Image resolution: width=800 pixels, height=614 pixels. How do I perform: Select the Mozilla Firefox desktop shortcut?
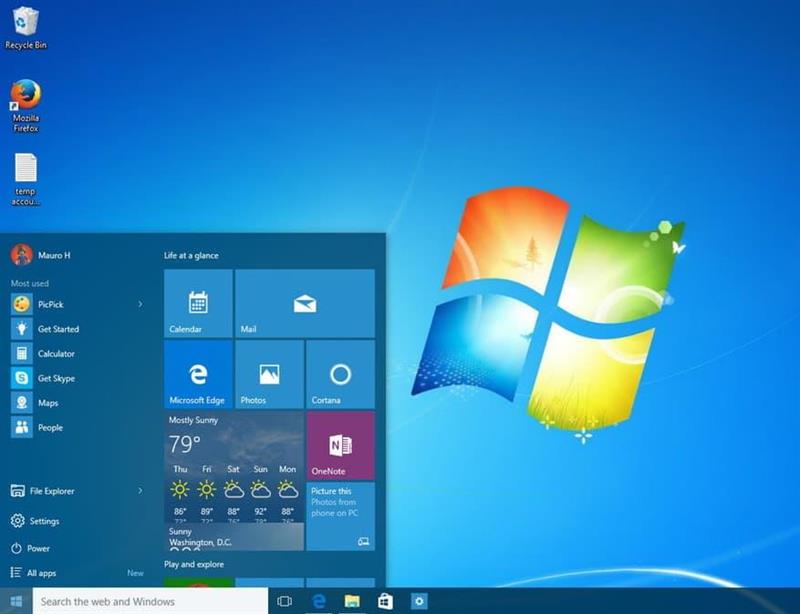coord(26,98)
